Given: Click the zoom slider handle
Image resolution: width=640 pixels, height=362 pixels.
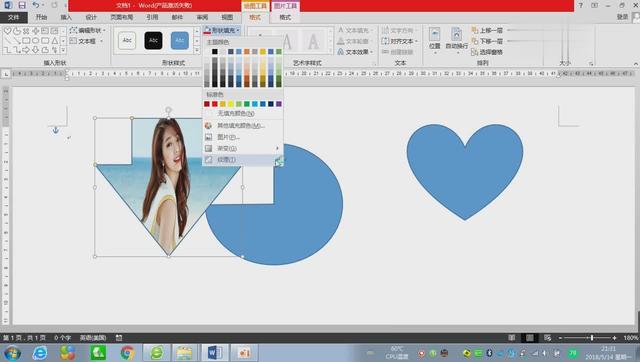Looking at the screenshot, I should (x=592, y=338).
